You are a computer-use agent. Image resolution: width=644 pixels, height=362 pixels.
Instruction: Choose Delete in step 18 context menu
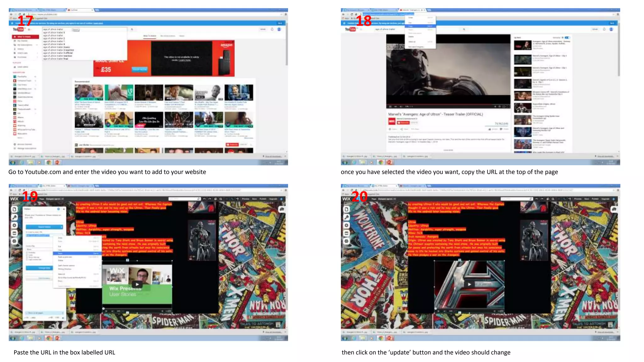[x=420, y=37]
